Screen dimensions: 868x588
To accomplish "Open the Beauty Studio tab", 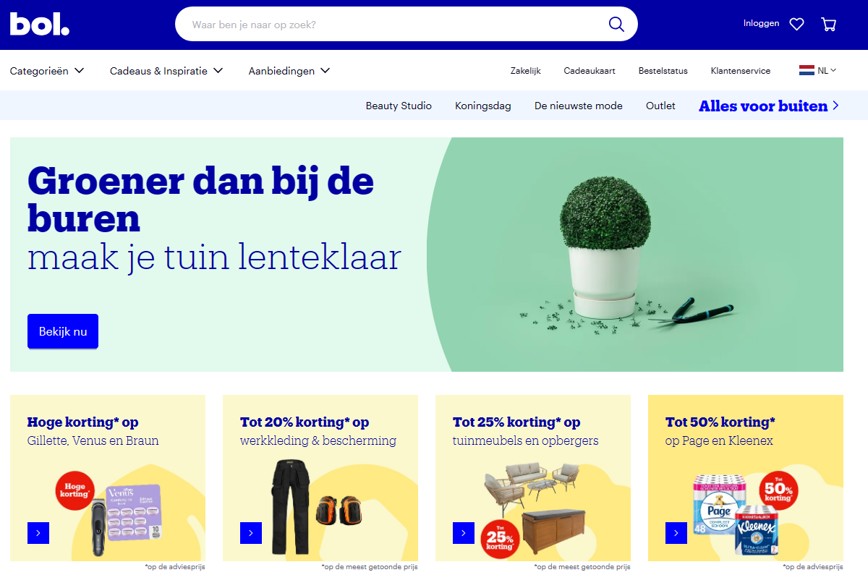I will tap(399, 106).
